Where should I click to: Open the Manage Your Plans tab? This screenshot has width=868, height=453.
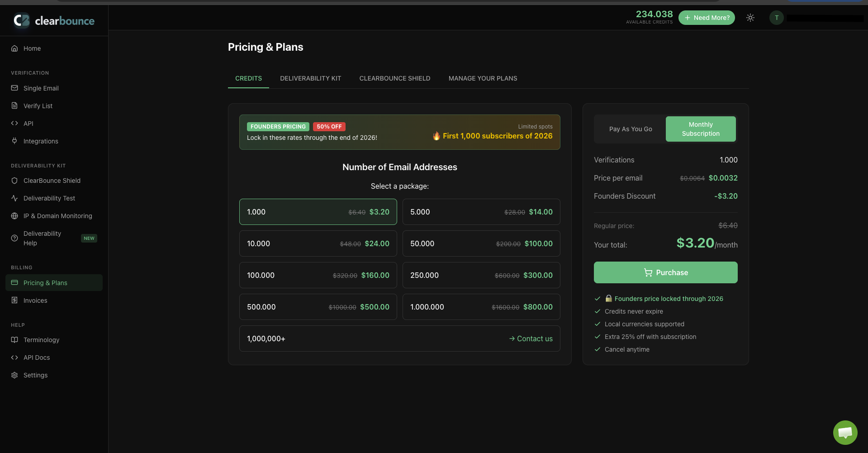[x=483, y=78]
